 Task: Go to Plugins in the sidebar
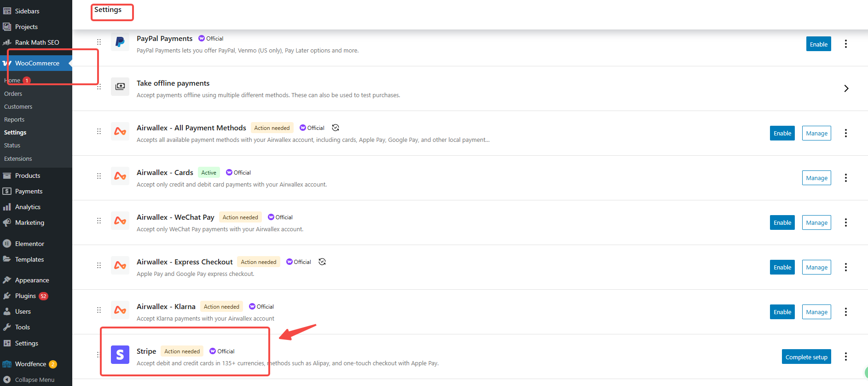click(x=25, y=296)
